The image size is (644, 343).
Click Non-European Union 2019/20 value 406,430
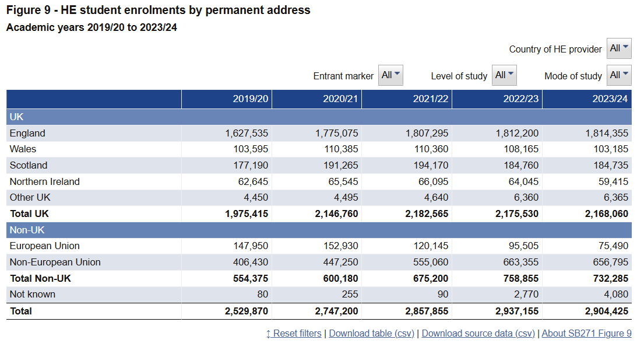pos(251,262)
